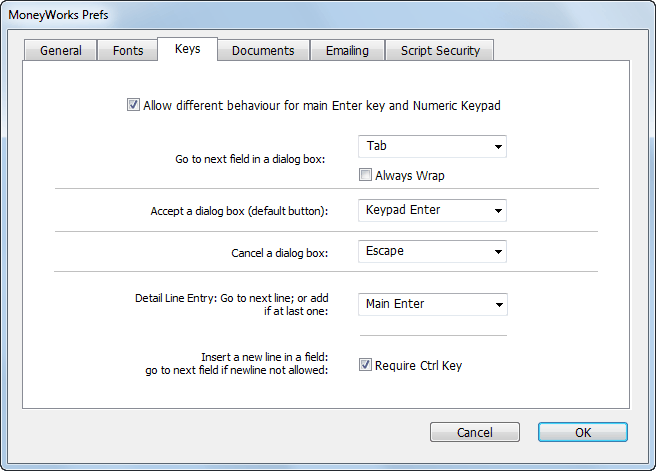Click the 'Accept a dialog box (default button):' label

pyautogui.click(x=239, y=211)
